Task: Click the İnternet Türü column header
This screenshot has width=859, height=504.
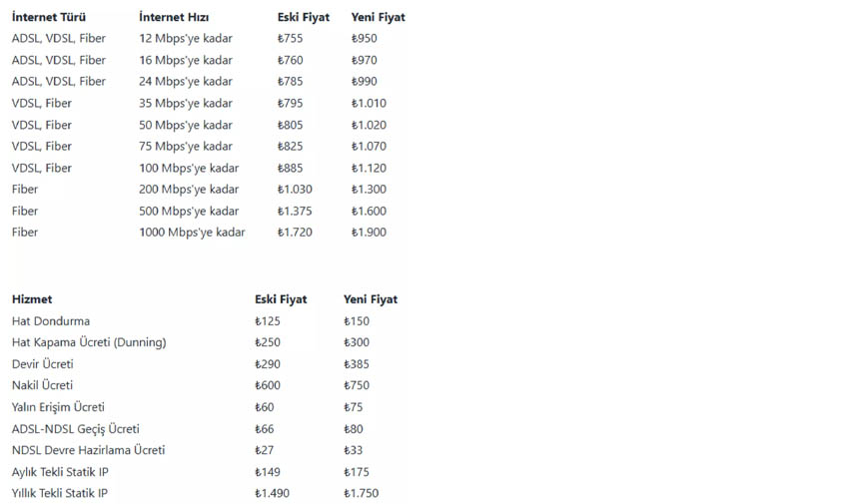Action: [49, 17]
